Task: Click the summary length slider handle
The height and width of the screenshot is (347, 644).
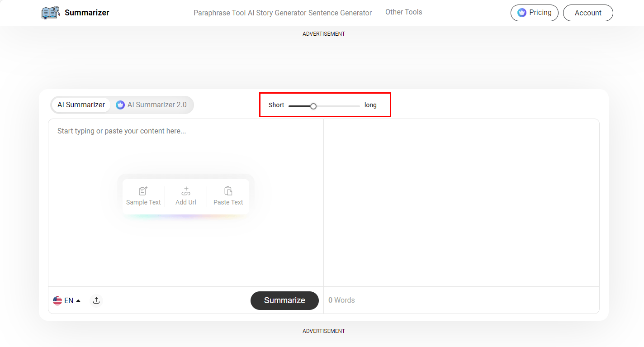Action: (x=313, y=106)
